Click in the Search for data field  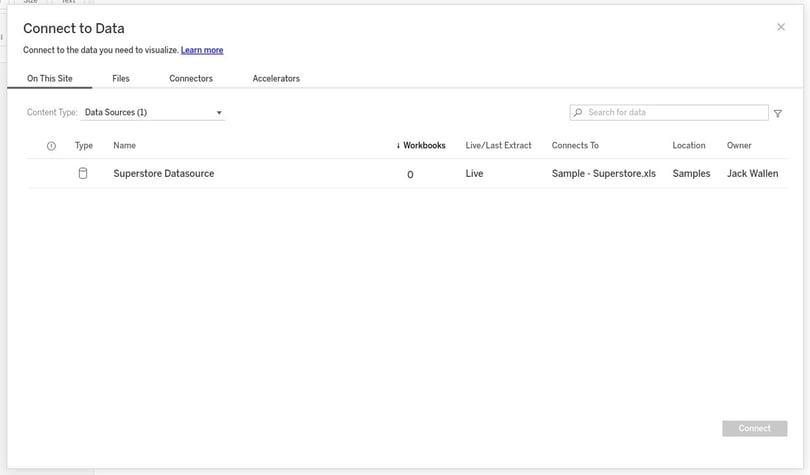675,113
